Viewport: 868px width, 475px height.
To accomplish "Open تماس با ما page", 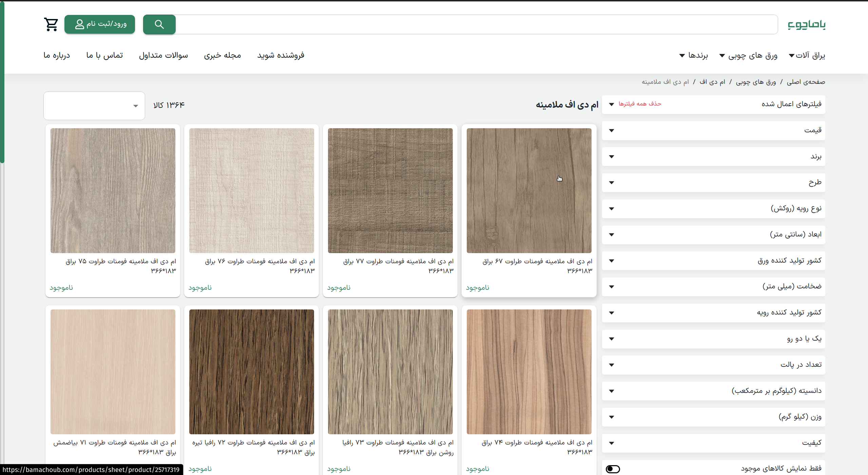I will pos(104,55).
